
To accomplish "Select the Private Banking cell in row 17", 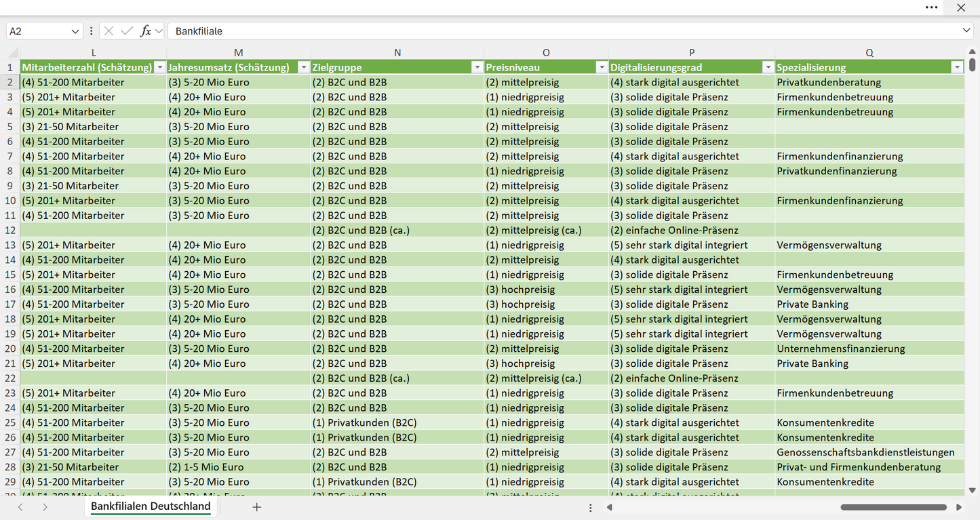I will (x=869, y=304).
